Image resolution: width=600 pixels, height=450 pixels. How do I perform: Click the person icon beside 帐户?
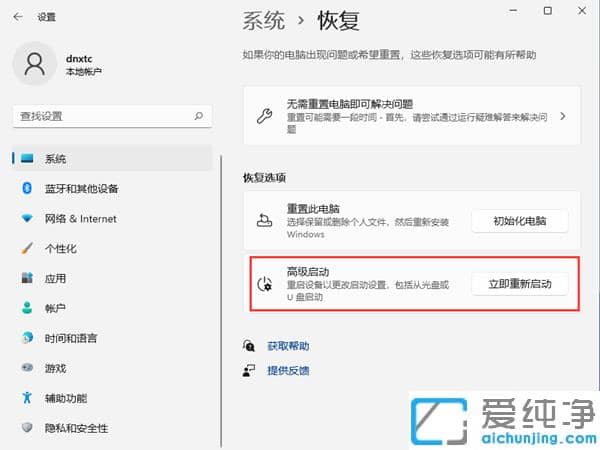tap(27, 308)
